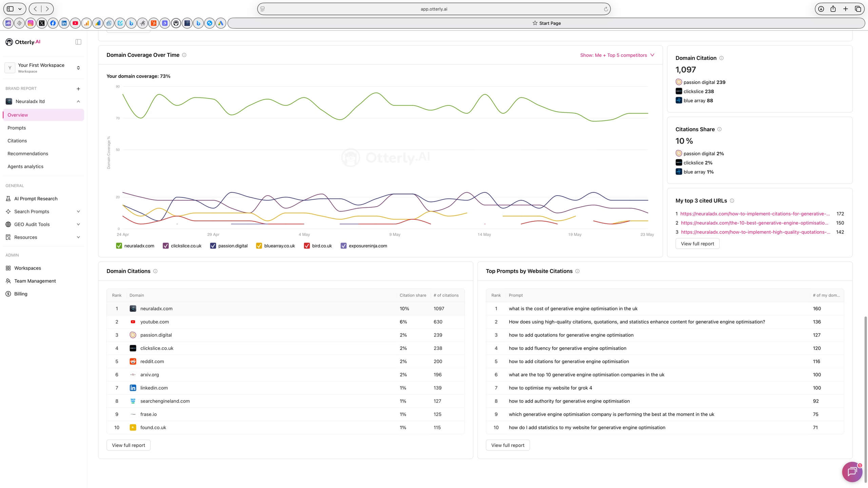Open a new Safari tab with plus
This screenshot has height=488, width=868.
(845, 9)
